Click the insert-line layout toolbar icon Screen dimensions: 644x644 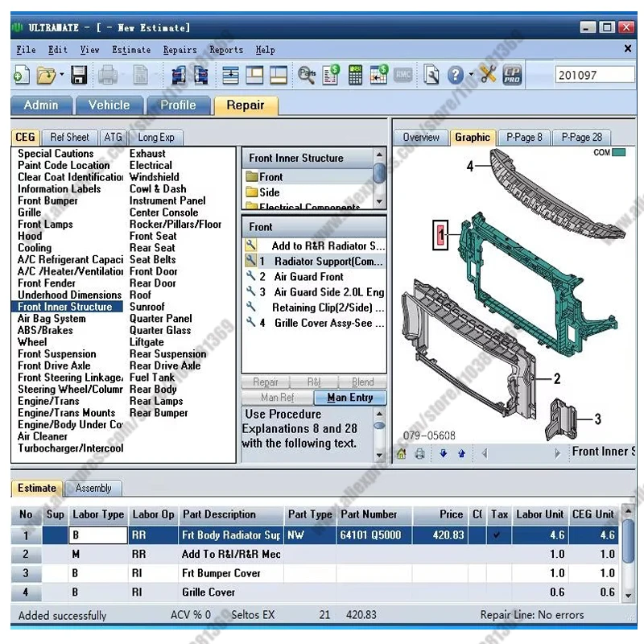pos(230,76)
